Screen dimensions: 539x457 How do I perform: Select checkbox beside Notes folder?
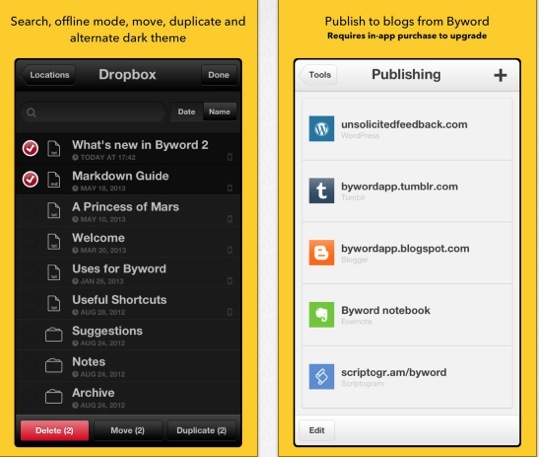(x=30, y=365)
